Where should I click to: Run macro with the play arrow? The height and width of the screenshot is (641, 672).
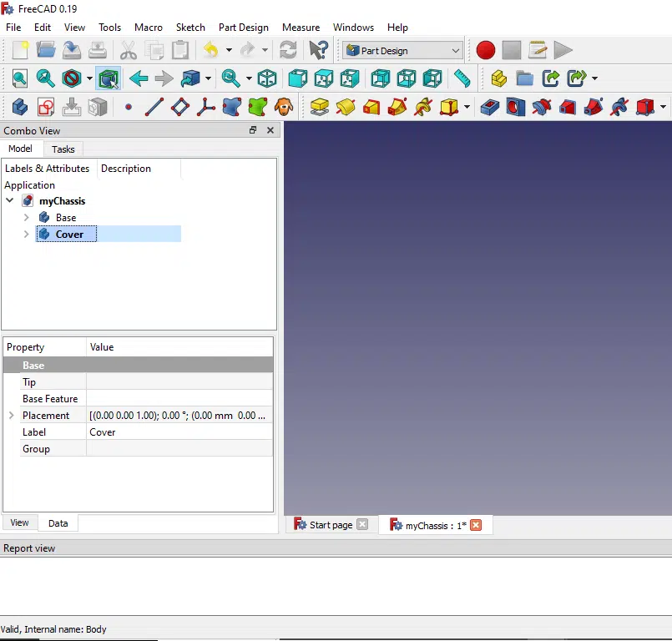[563, 50]
